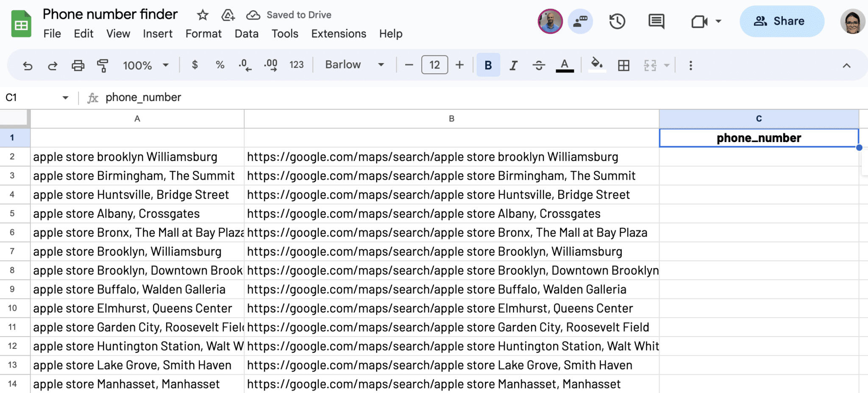Select the paint format tool
868x393 pixels.
coord(103,66)
